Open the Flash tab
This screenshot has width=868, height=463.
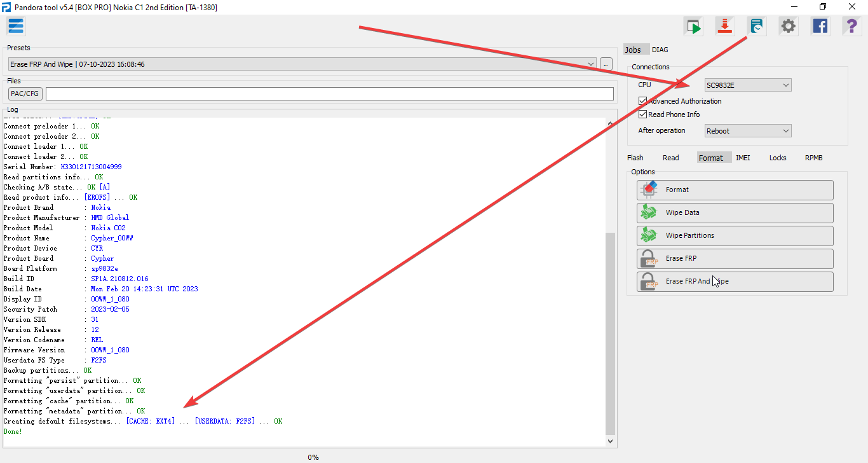(x=635, y=158)
